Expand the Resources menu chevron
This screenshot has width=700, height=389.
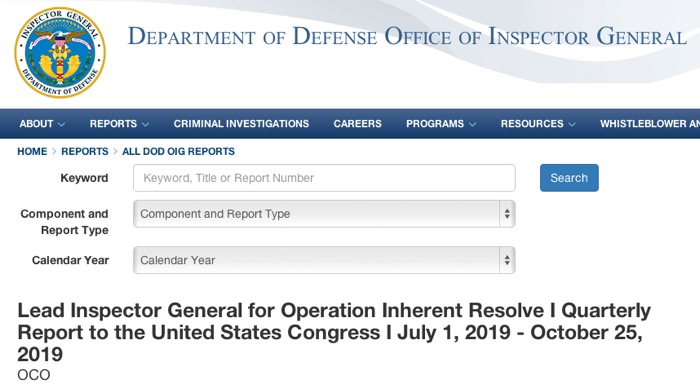coord(572,124)
